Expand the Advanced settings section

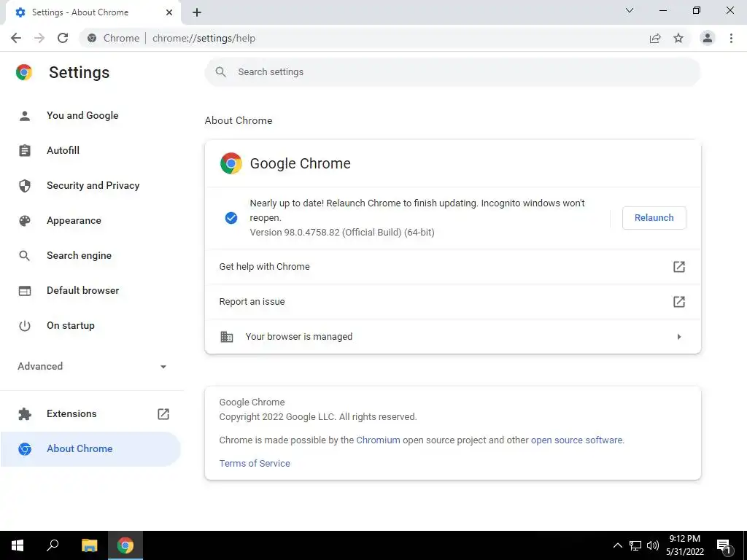tap(91, 366)
